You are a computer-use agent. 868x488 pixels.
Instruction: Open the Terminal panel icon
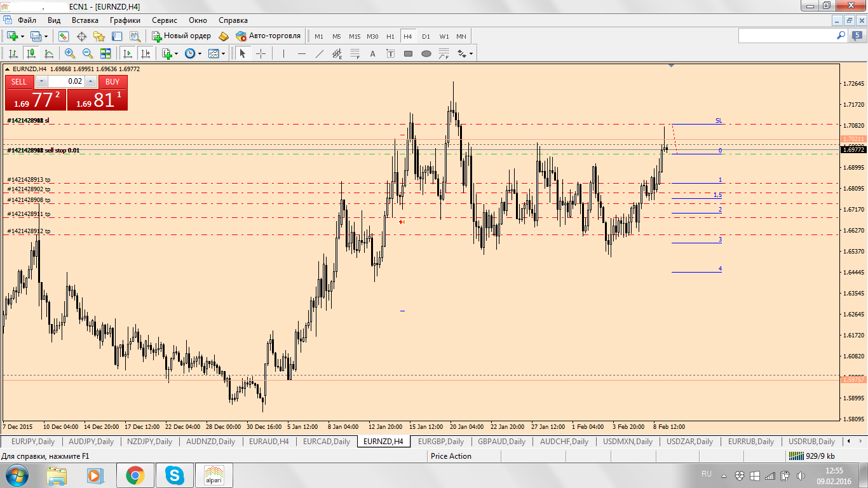point(117,36)
